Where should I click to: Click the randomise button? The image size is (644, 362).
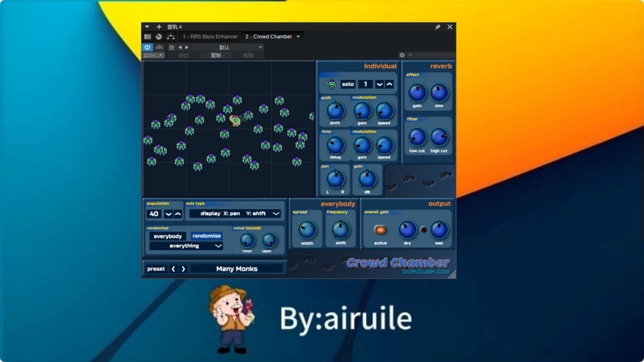tap(206, 236)
